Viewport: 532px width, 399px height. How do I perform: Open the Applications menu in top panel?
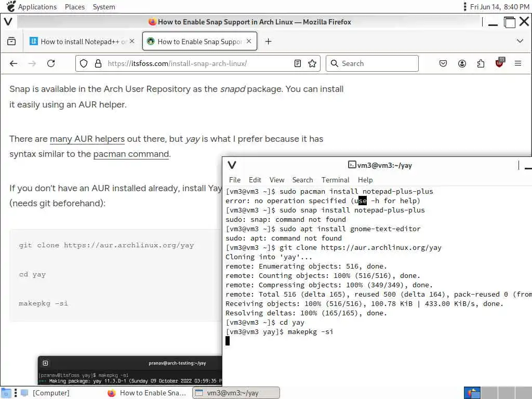pyautogui.click(x=32, y=7)
